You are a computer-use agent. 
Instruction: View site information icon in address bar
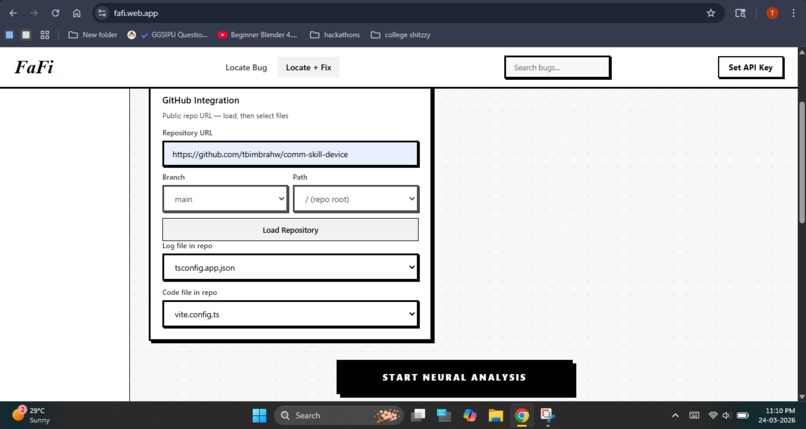click(102, 13)
